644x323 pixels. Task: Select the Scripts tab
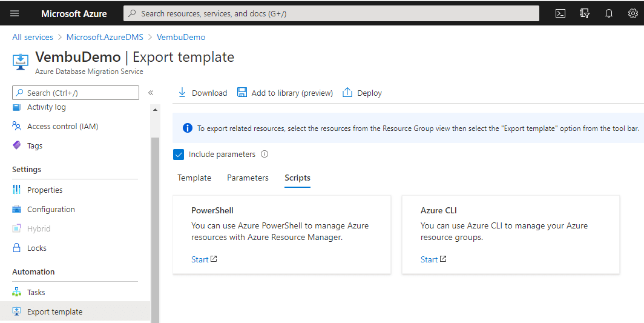click(297, 178)
